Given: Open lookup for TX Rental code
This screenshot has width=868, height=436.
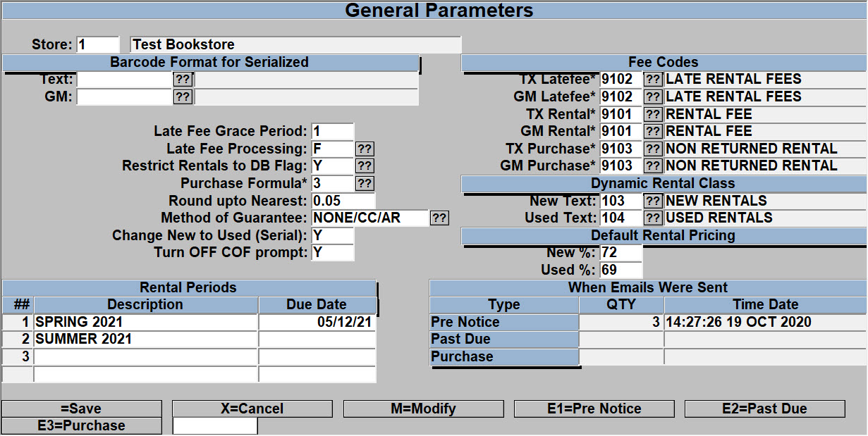Looking at the screenshot, I should click(x=654, y=114).
